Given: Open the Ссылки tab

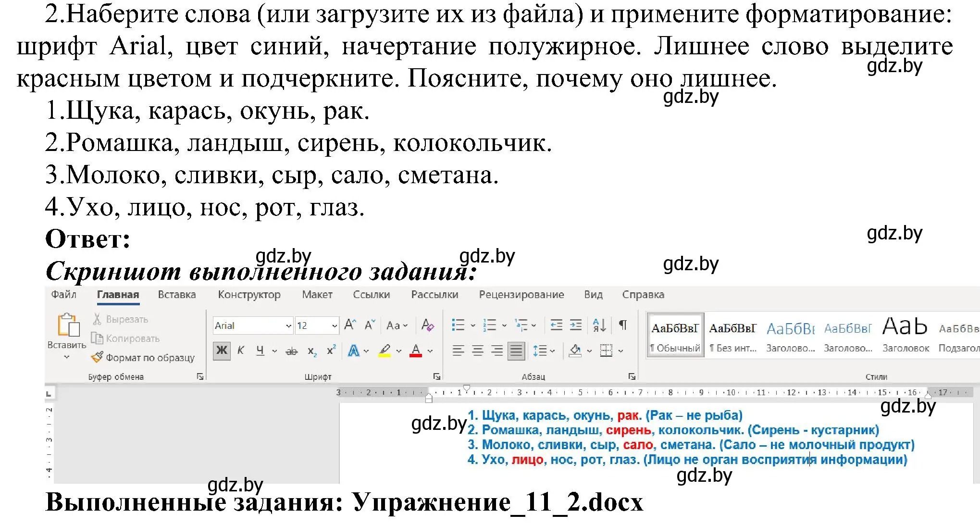Looking at the screenshot, I should 372,294.
